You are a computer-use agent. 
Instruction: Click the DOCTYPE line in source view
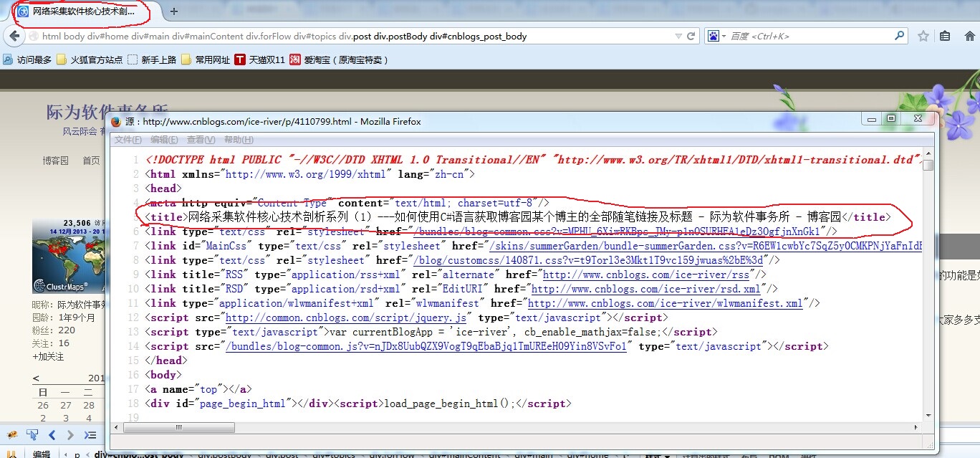click(x=534, y=160)
